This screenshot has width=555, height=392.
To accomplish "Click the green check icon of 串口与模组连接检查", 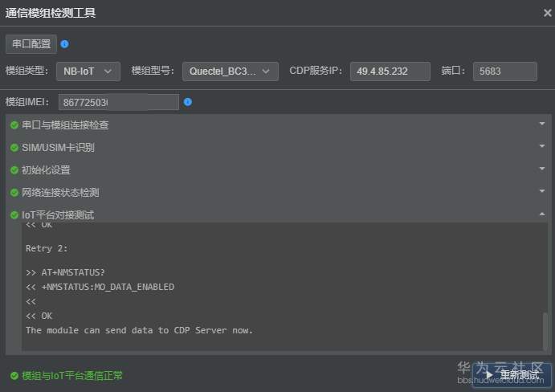I will [14, 125].
